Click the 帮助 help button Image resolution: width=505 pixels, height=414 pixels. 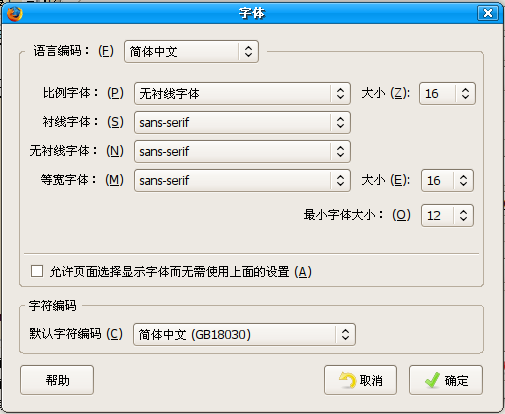coord(57,380)
